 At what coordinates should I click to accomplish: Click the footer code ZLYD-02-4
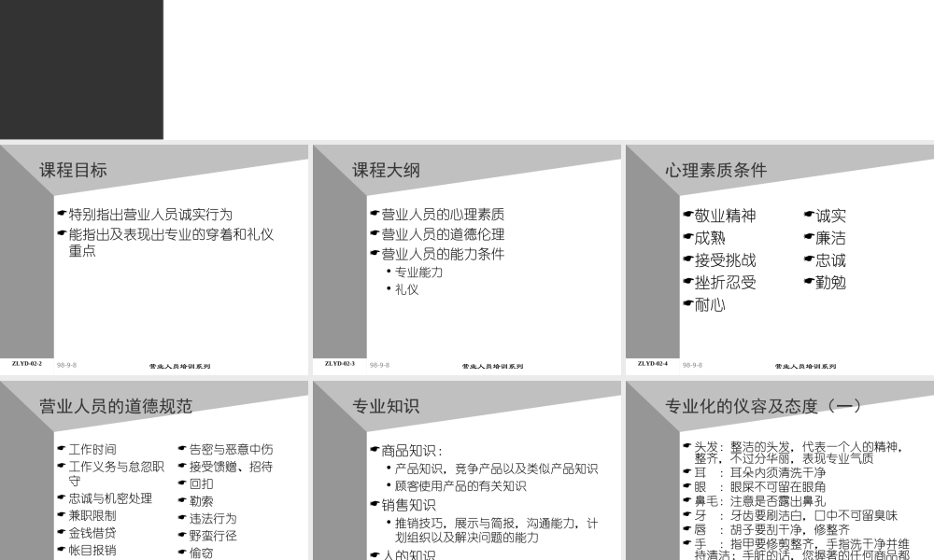pyautogui.click(x=653, y=364)
